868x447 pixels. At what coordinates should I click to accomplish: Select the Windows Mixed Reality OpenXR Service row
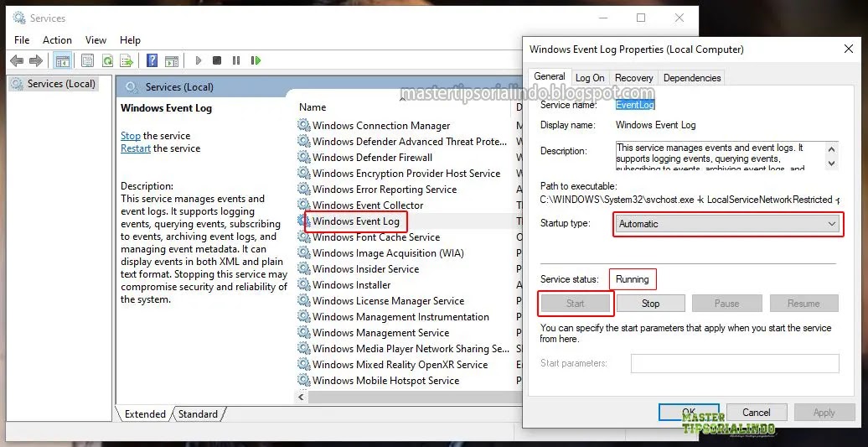pyautogui.click(x=400, y=365)
